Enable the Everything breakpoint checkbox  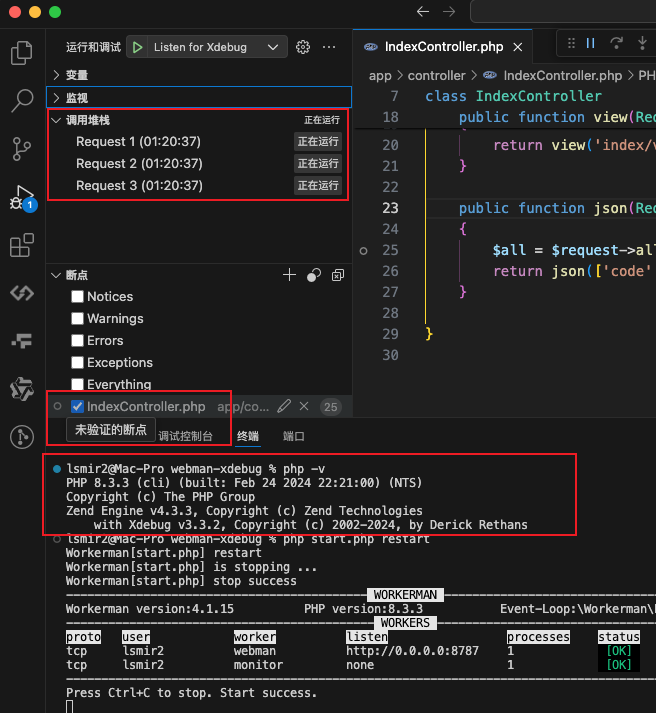coord(77,384)
